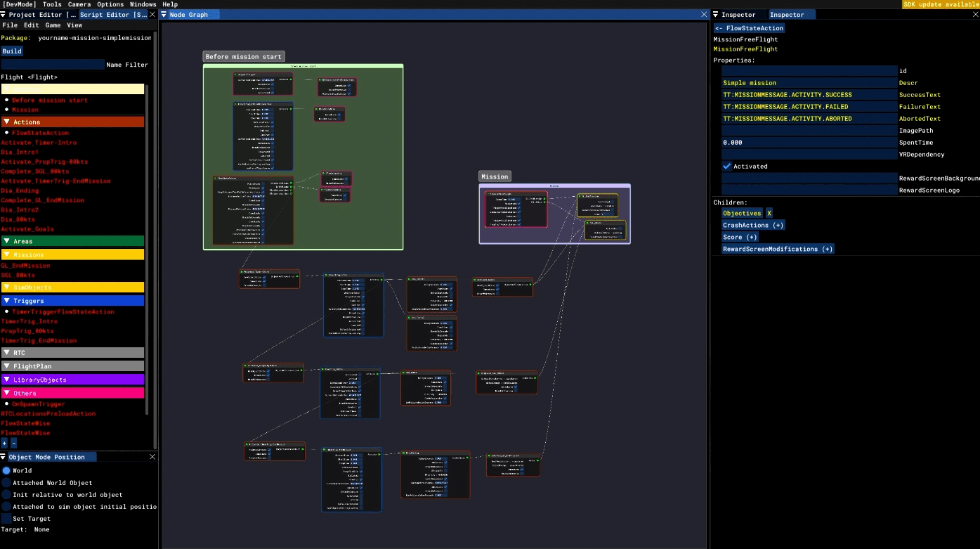Click the Project Editor panel triangle icon
The height and width of the screenshot is (549, 980).
click(4, 14)
